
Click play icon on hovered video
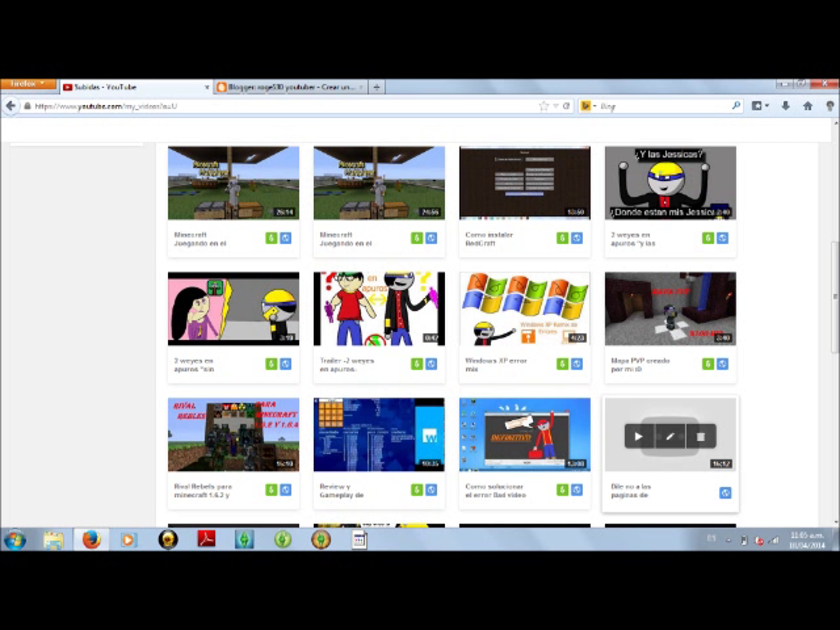[638, 436]
